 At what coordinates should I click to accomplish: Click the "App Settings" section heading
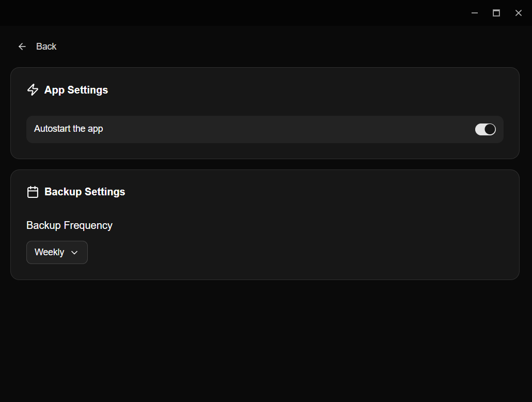click(76, 90)
